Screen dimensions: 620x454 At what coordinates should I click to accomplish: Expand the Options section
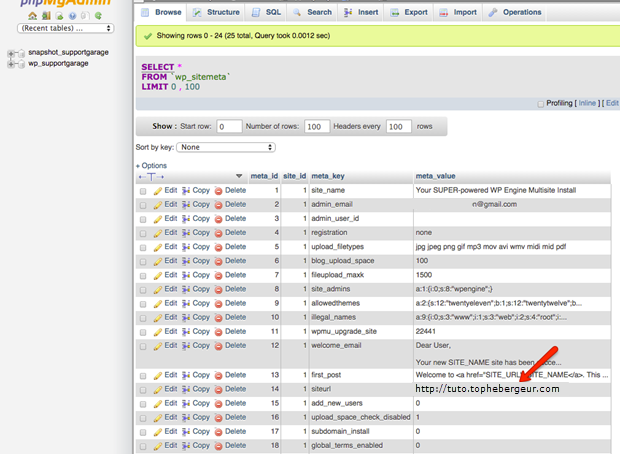click(151, 165)
